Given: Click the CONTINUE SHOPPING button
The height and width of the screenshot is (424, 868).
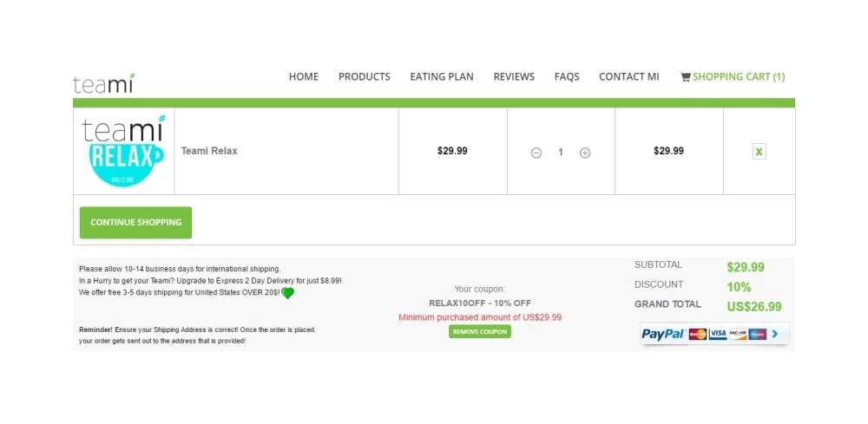Looking at the screenshot, I should 135,223.
